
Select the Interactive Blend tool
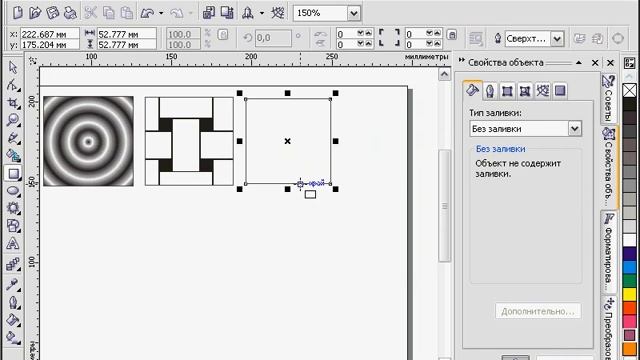(x=13, y=264)
